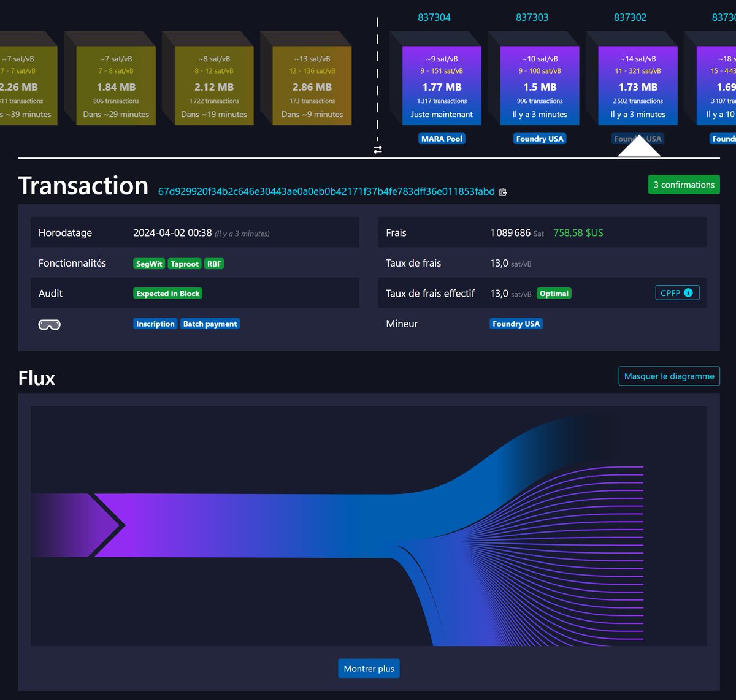Click the swap arrows icon below the block divider
The width and height of the screenshot is (736, 700).
(x=378, y=149)
